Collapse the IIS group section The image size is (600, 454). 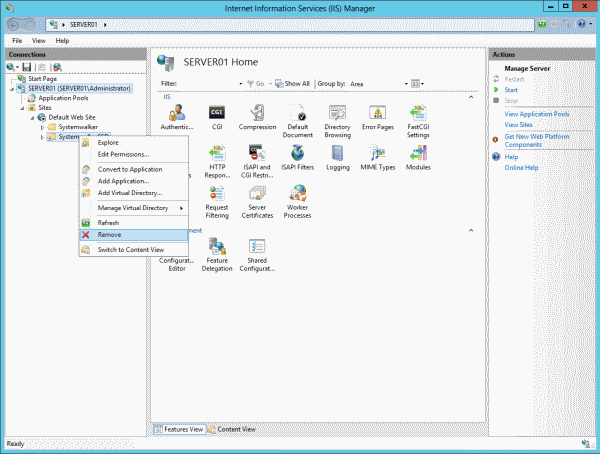471,97
